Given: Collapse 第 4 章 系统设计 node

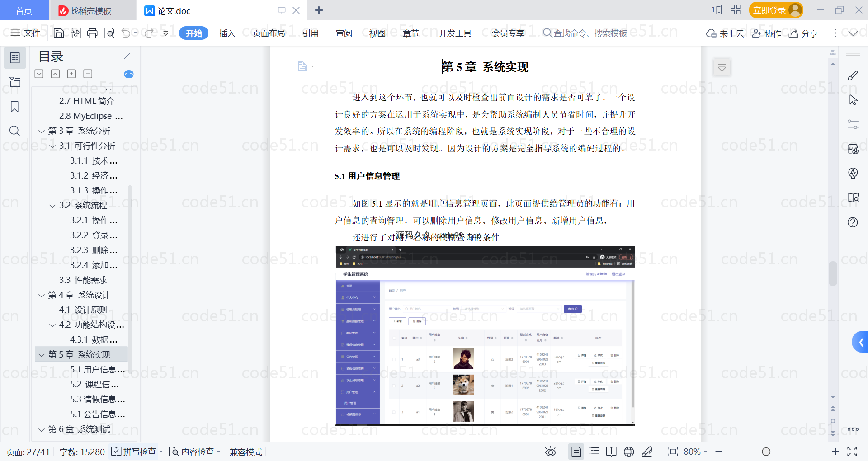Looking at the screenshot, I should coord(42,296).
